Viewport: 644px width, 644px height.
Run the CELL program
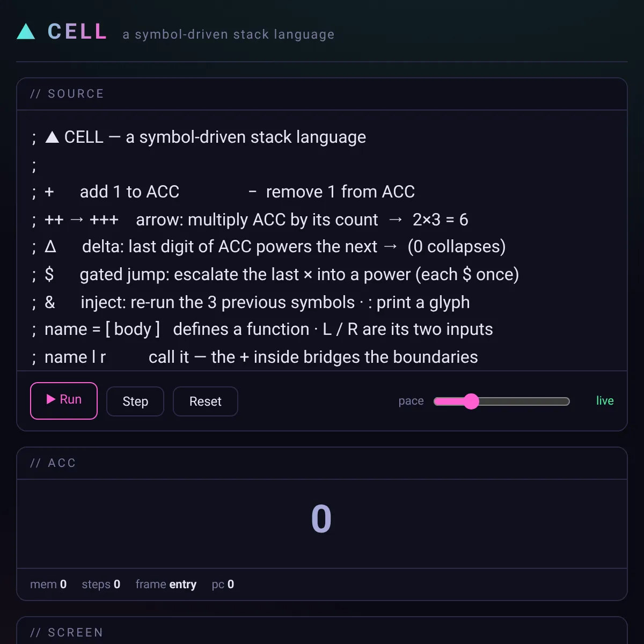(x=64, y=400)
